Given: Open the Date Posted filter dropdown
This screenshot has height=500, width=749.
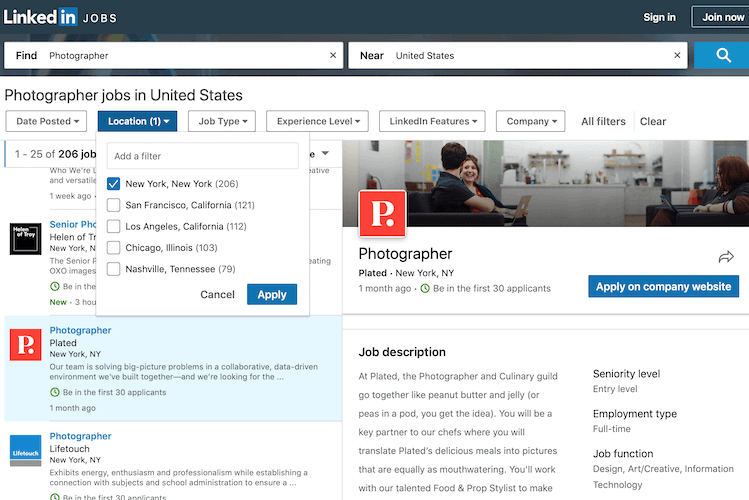Looking at the screenshot, I should (46, 121).
